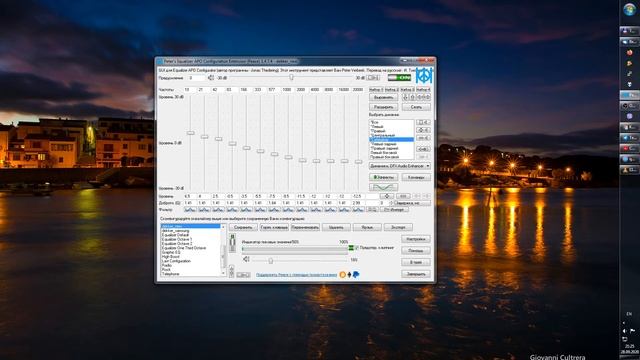
Task: Set the filter type icon for the 20000 Hz band
Action: pos(358,209)
